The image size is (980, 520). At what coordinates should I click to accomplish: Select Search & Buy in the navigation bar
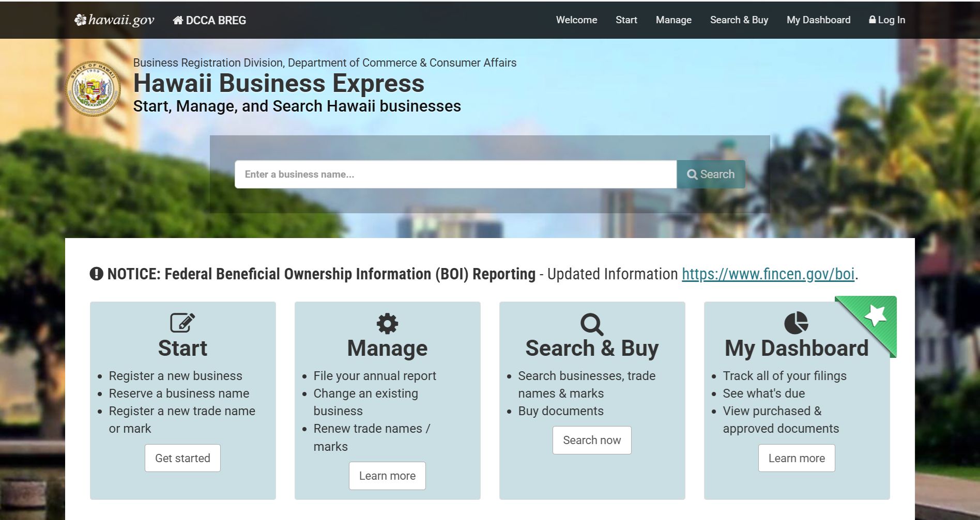(739, 20)
